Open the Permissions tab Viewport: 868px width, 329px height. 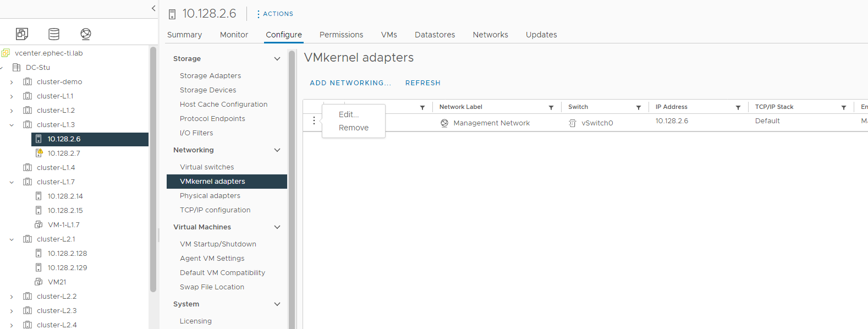coord(341,35)
